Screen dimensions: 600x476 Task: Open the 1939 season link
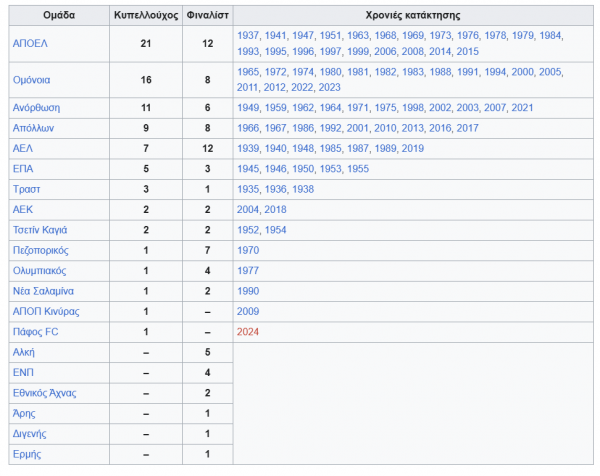point(248,148)
